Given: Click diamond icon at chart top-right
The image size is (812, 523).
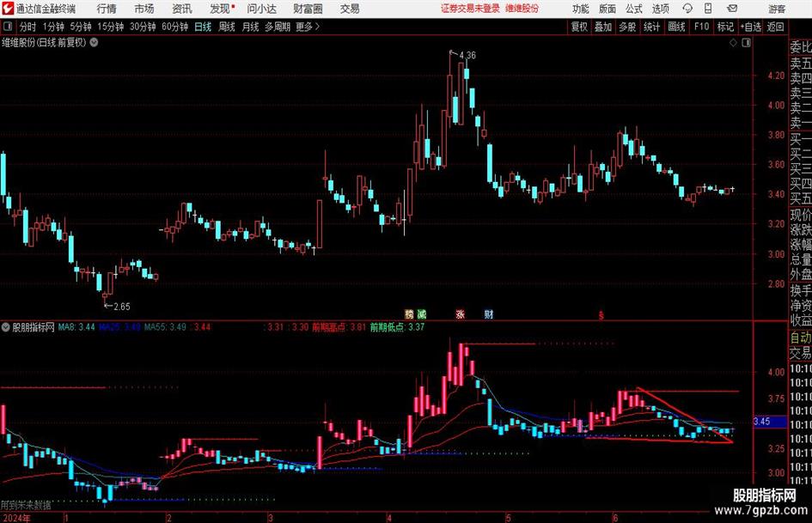Looking at the screenshot, I should [733, 43].
